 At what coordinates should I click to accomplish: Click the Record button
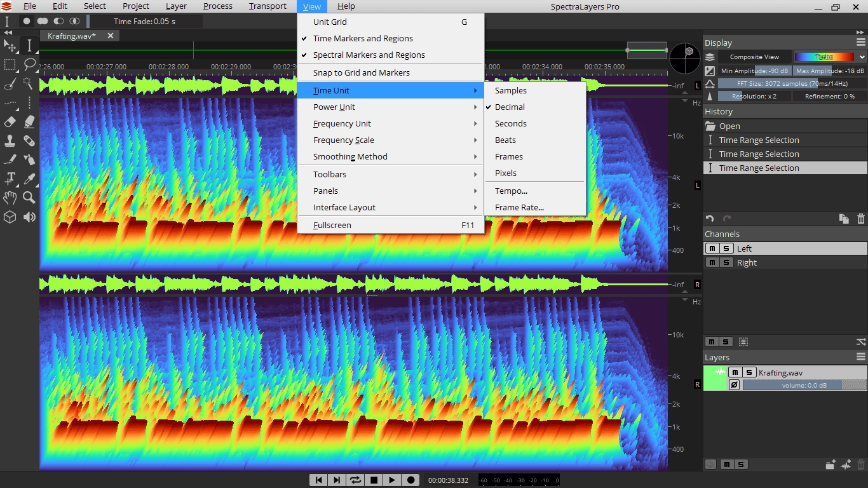pos(410,480)
